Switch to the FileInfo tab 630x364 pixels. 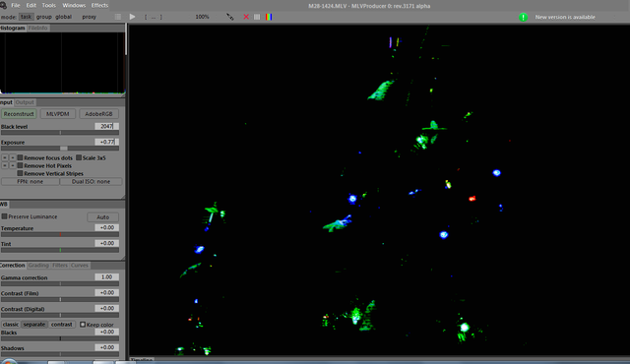(38, 29)
